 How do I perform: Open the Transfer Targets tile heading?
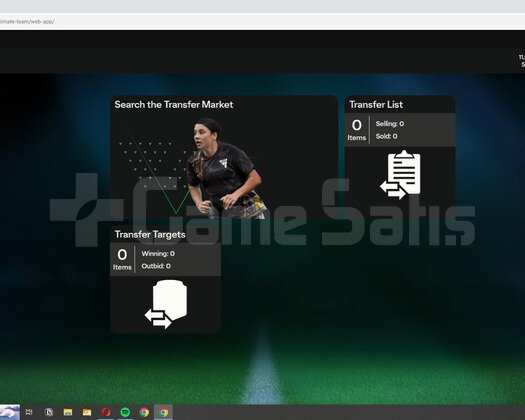[150, 234]
